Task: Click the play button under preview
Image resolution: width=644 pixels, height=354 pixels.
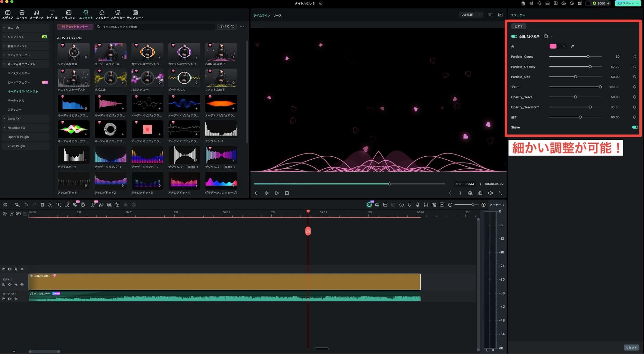Action: [277, 193]
